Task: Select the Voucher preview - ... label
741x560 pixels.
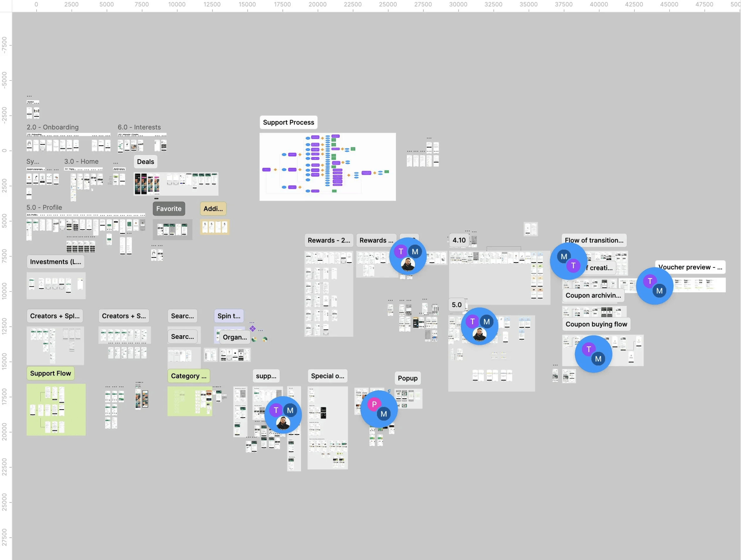Action: (690, 267)
